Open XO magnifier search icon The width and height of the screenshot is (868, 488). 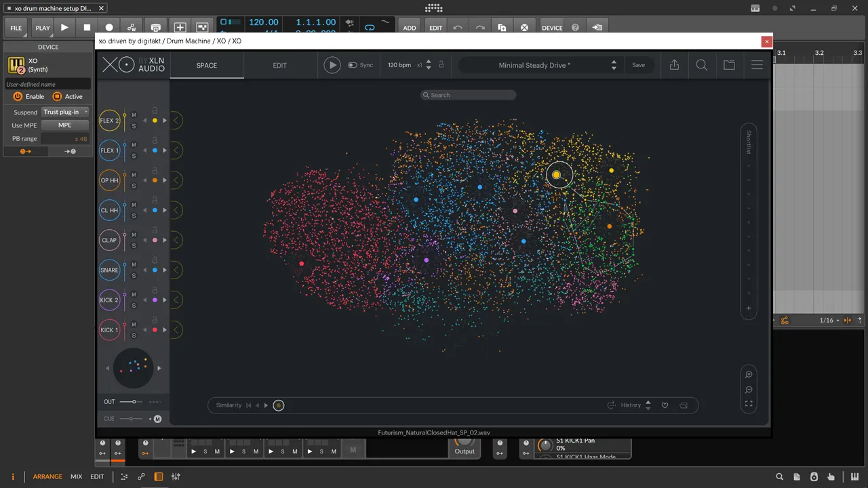click(x=702, y=65)
